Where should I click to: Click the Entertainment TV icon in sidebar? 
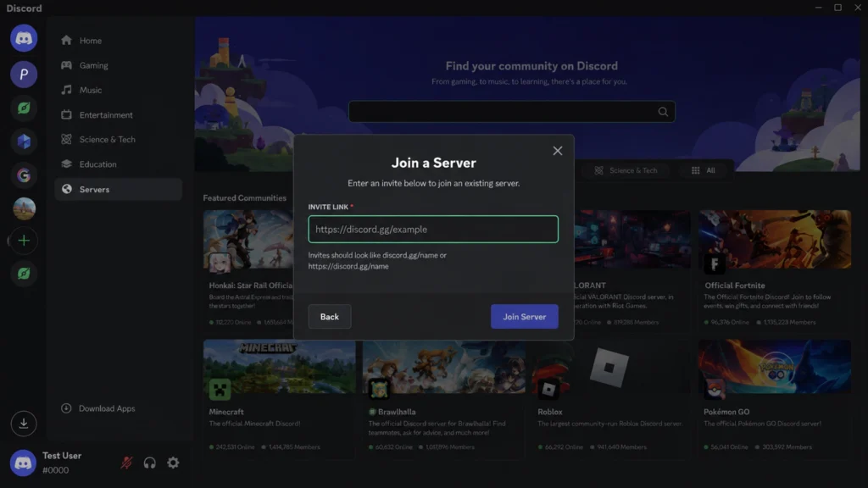click(x=66, y=114)
